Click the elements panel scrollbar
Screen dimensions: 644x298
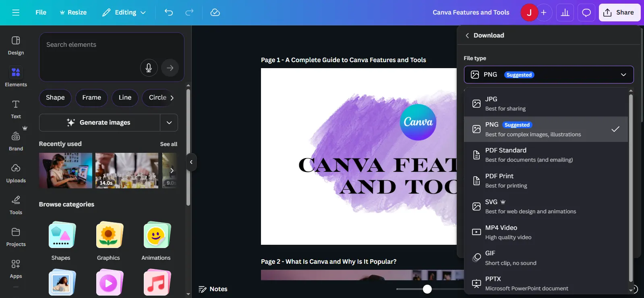[x=188, y=147]
